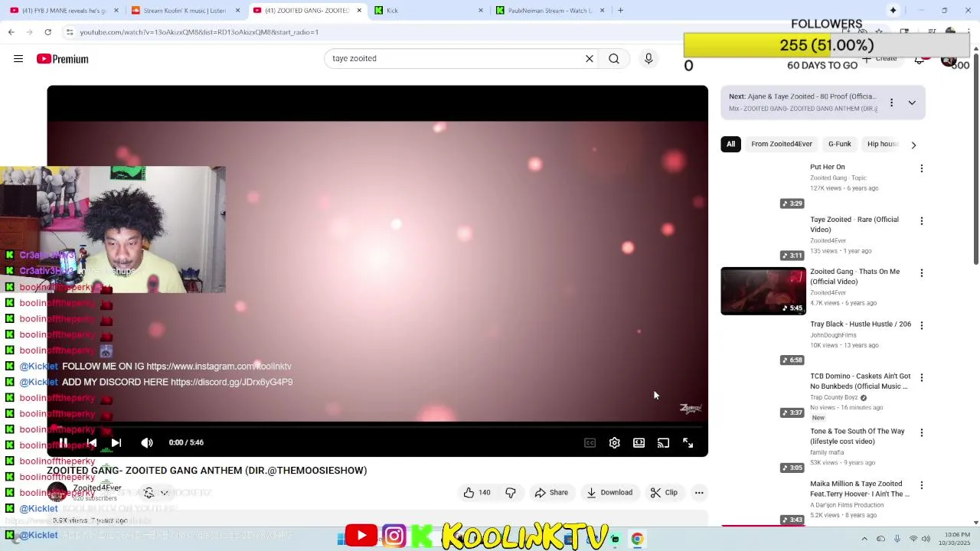This screenshot has width=980, height=551.
Task: Open player settings gear
Action: coord(614,442)
